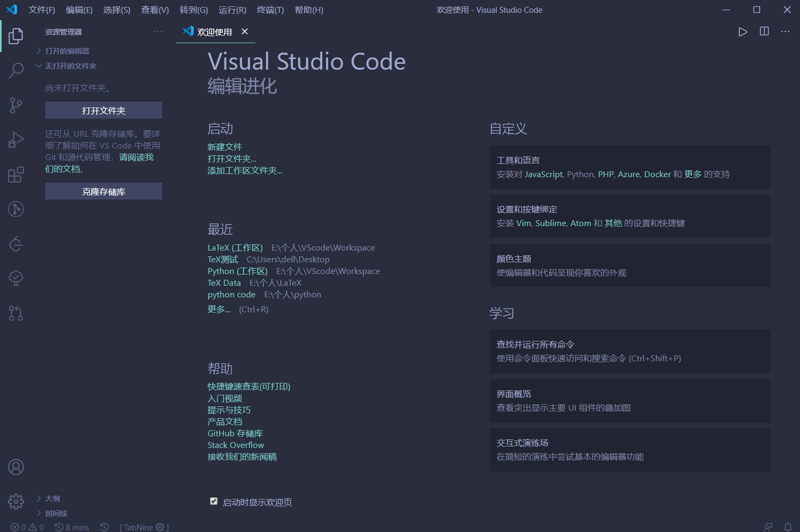
Task: Open the notifications bell in status bar
Action: tap(788, 527)
